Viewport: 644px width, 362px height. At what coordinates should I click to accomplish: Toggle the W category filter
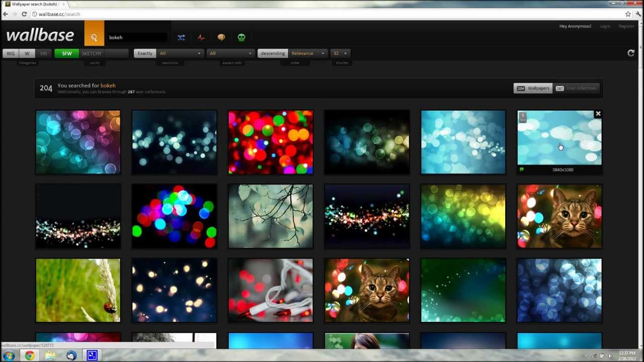(x=27, y=53)
